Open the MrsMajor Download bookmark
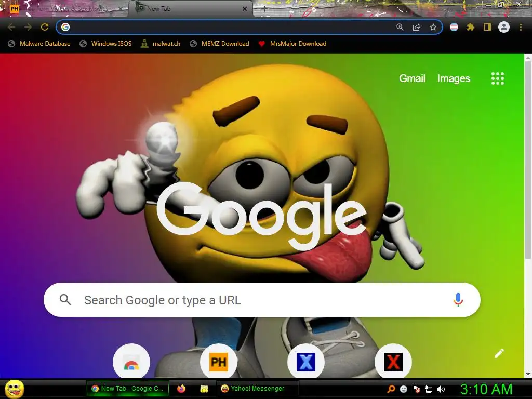 pyautogui.click(x=292, y=44)
